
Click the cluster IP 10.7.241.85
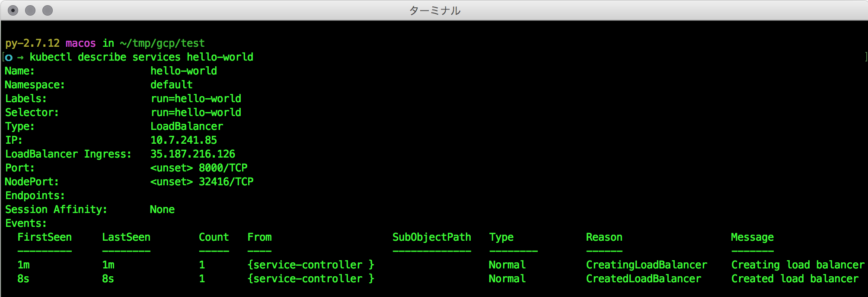(184, 140)
